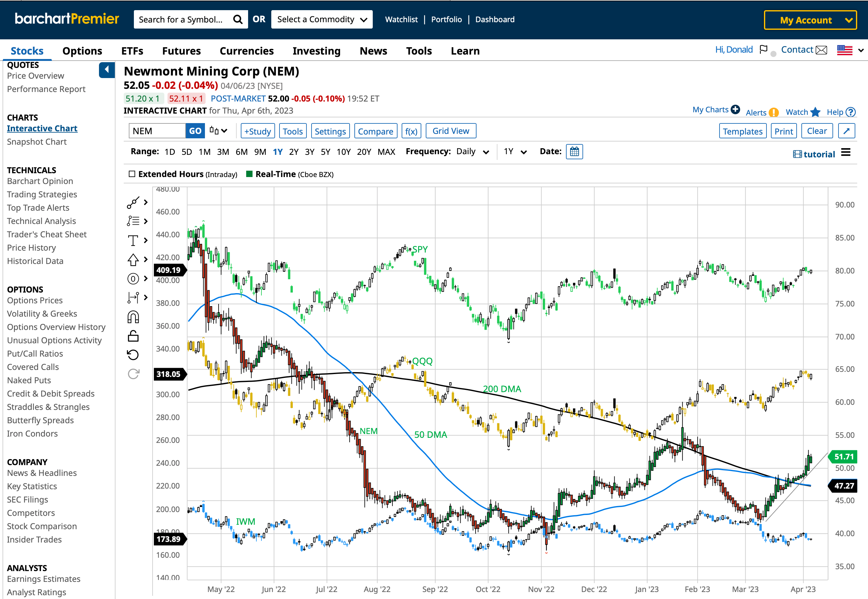Select the 6M range option
Image resolution: width=868 pixels, height=599 pixels.
tap(241, 152)
